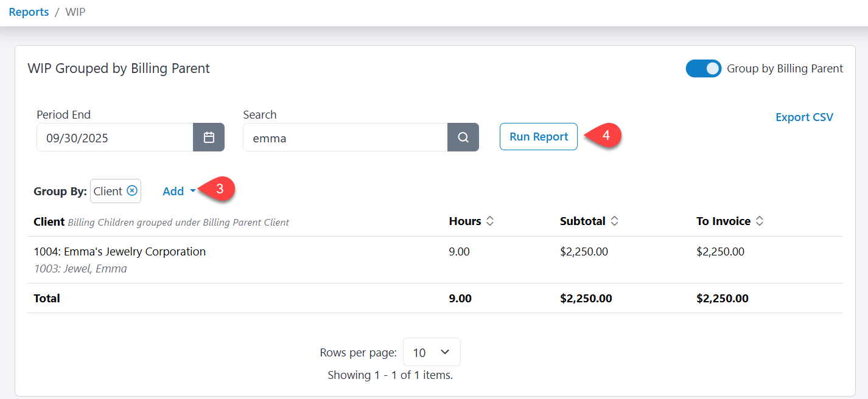Run the WIP report
Viewport: 868px width, 399px height.
click(538, 136)
